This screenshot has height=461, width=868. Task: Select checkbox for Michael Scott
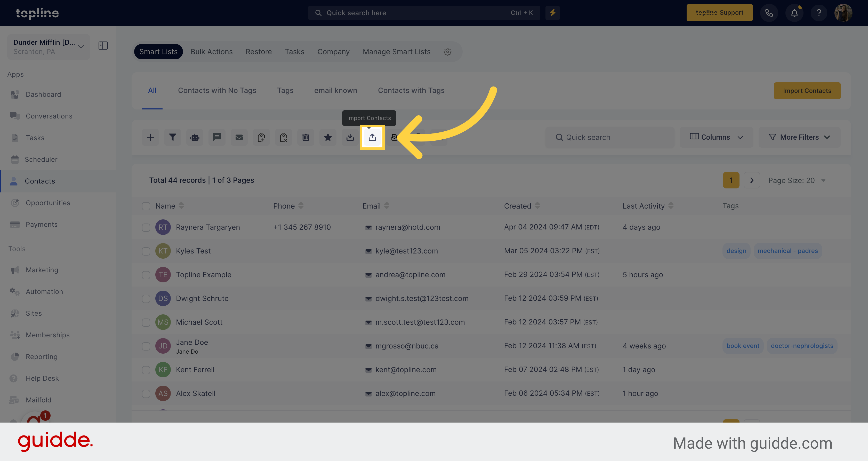(x=146, y=322)
